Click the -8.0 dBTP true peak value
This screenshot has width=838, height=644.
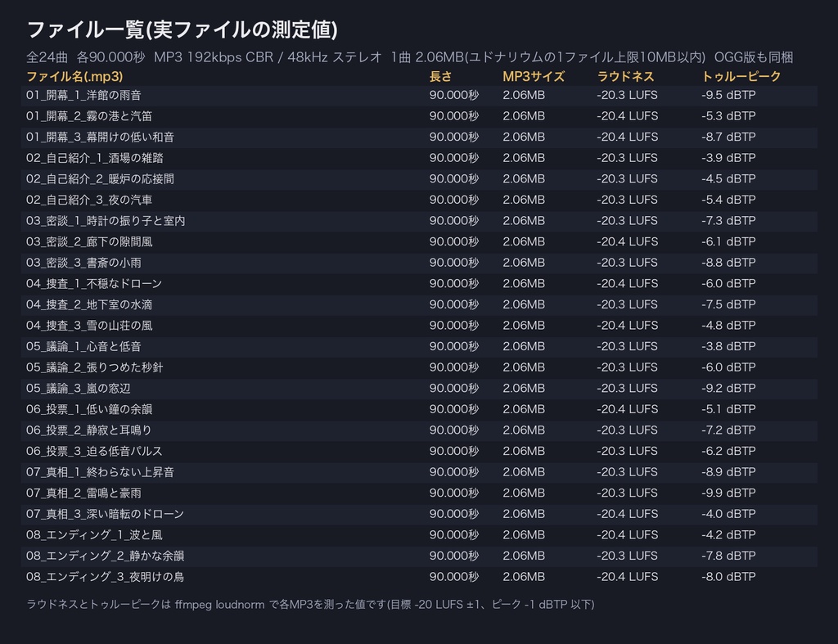tap(728, 576)
